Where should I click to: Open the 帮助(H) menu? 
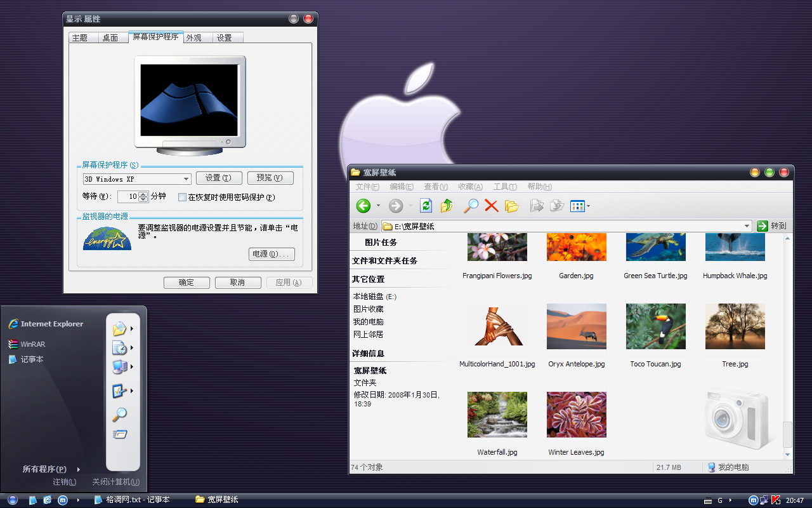(539, 187)
